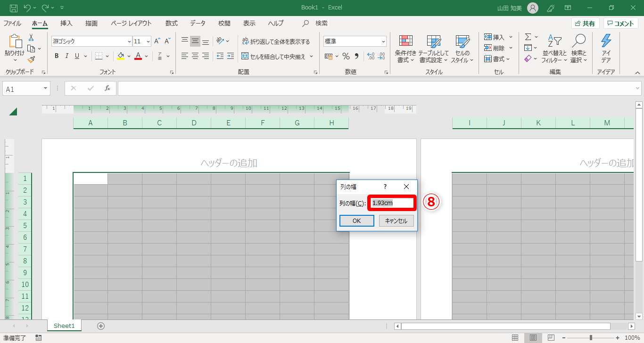This screenshot has height=343, width=644.
Task: Add a new sheet with plus icon
Action: pos(100,326)
